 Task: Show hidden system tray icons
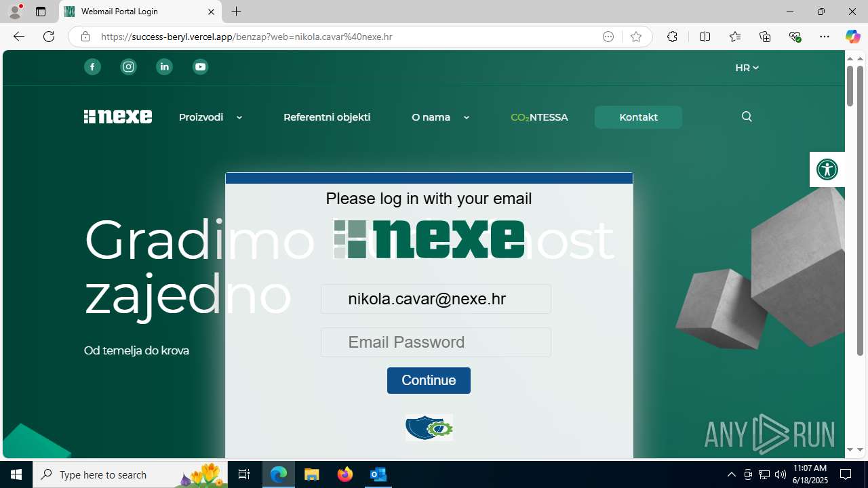(x=731, y=474)
